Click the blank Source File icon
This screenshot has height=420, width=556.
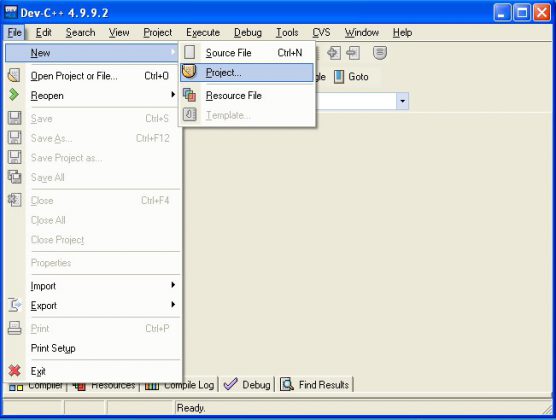[190, 52]
